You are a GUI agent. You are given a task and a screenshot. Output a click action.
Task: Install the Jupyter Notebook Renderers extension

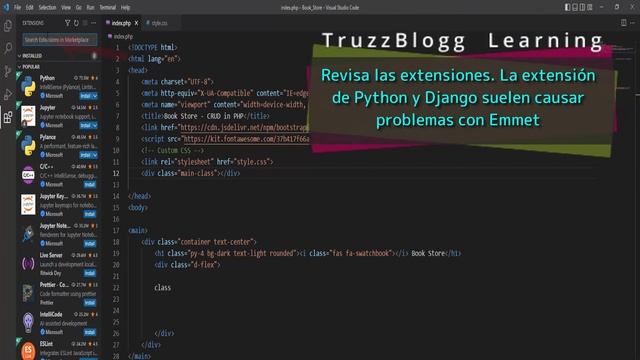pyautogui.click(x=90, y=244)
